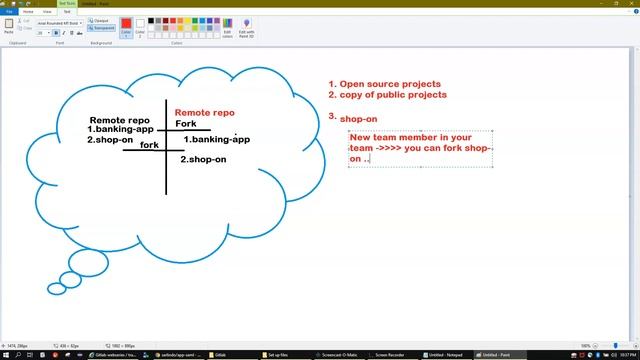Open the Screencast-O-Matic taskbar window
640x360 pixels.
[x=339, y=355]
